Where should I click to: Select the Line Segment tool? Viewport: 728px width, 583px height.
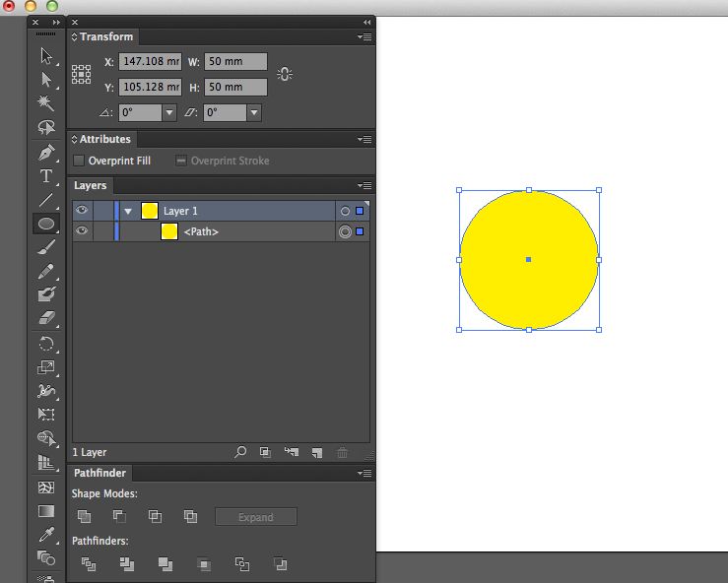[46, 200]
